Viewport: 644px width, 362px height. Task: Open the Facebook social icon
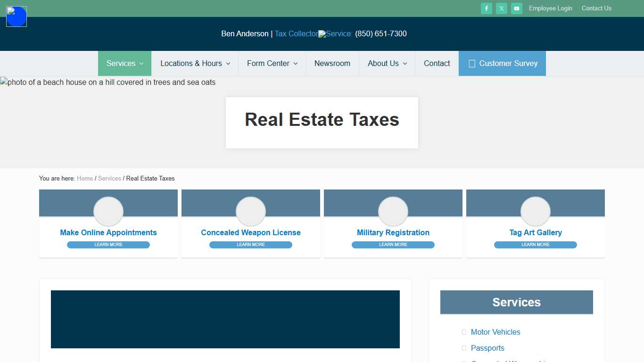point(486,8)
